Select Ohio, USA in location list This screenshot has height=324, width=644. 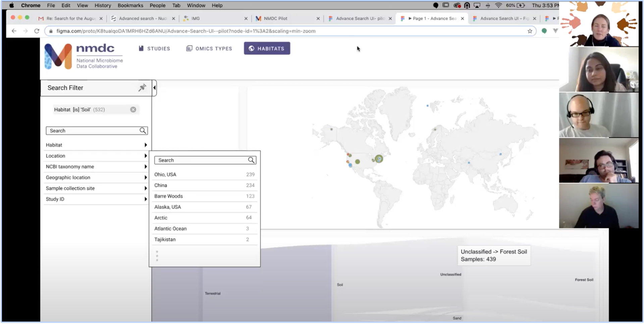pyautogui.click(x=205, y=174)
